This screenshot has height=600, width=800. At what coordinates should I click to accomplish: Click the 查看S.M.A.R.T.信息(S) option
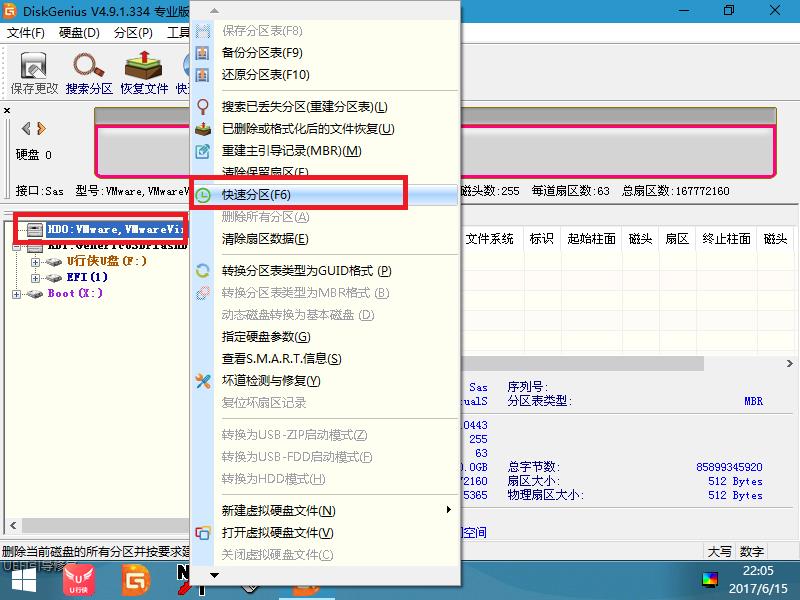pyautogui.click(x=280, y=359)
